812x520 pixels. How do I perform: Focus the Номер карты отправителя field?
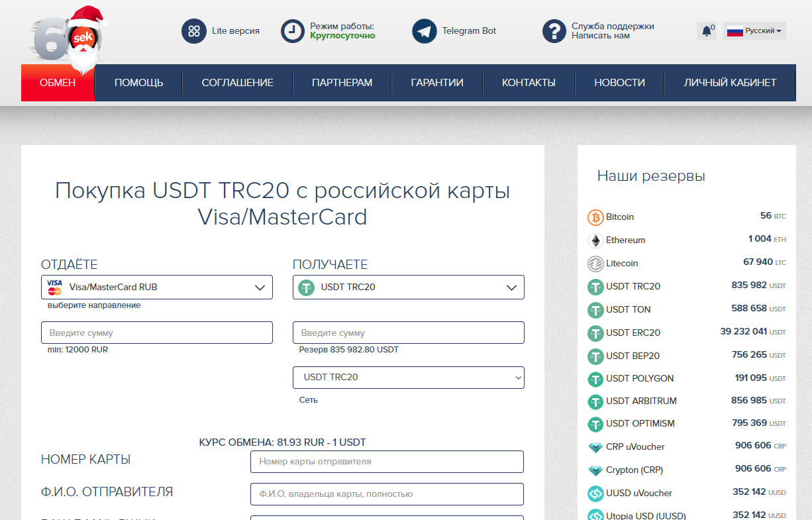(x=387, y=462)
